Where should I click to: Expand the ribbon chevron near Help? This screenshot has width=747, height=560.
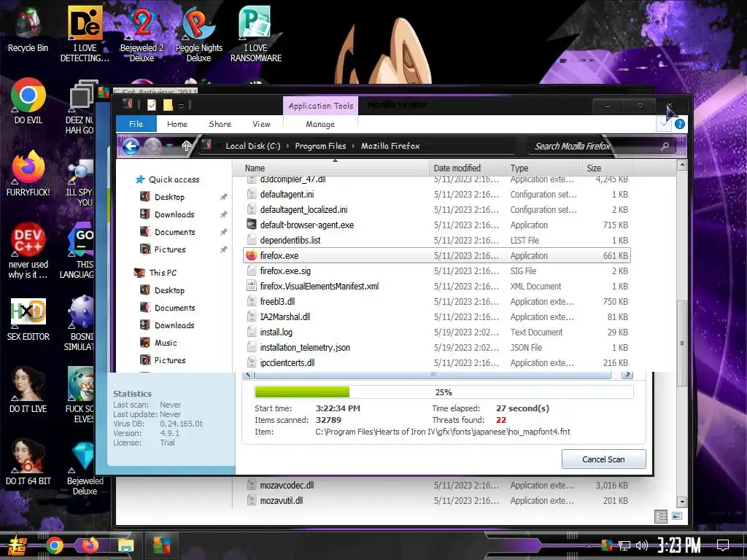click(x=664, y=124)
